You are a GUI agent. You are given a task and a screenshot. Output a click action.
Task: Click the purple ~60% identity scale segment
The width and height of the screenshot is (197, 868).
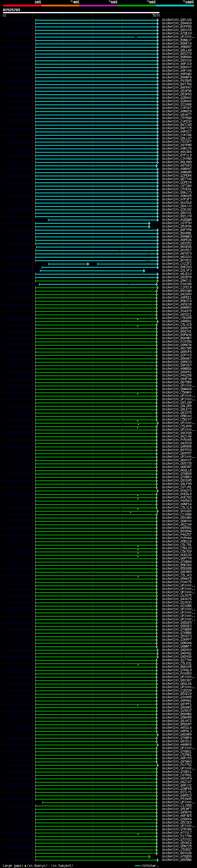pos(99,6)
